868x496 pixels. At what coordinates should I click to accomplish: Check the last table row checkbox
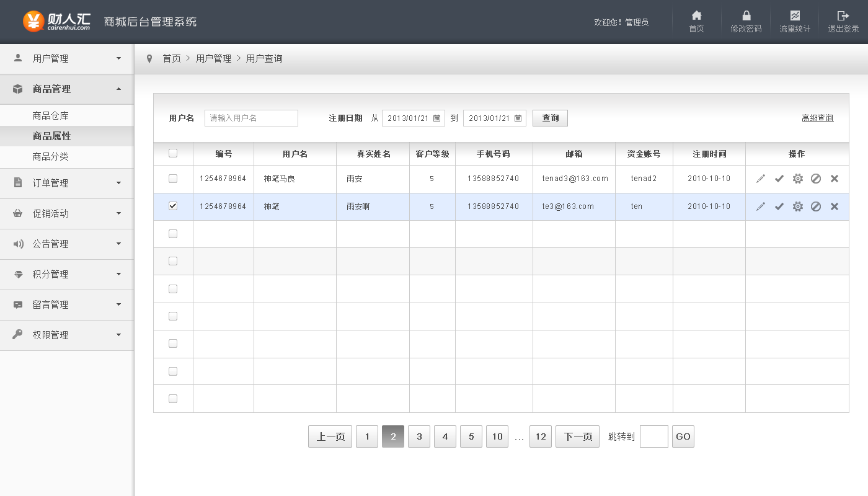[x=173, y=399]
